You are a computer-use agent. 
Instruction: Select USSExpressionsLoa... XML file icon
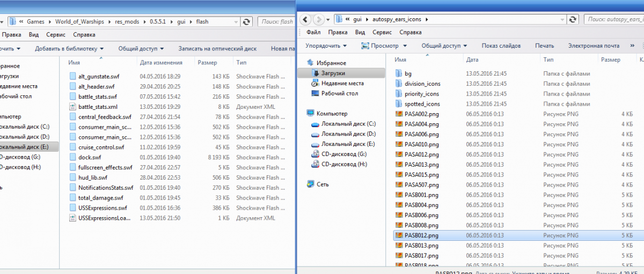click(73, 218)
